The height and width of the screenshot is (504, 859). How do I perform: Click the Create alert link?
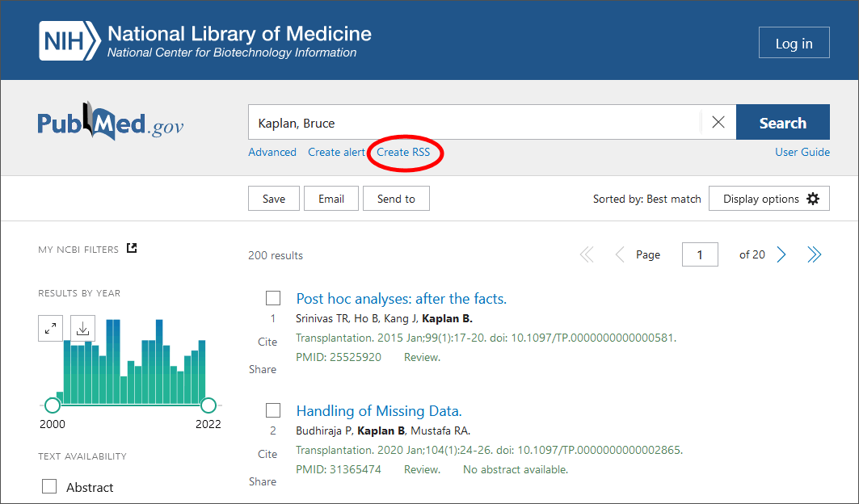tap(336, 153)
